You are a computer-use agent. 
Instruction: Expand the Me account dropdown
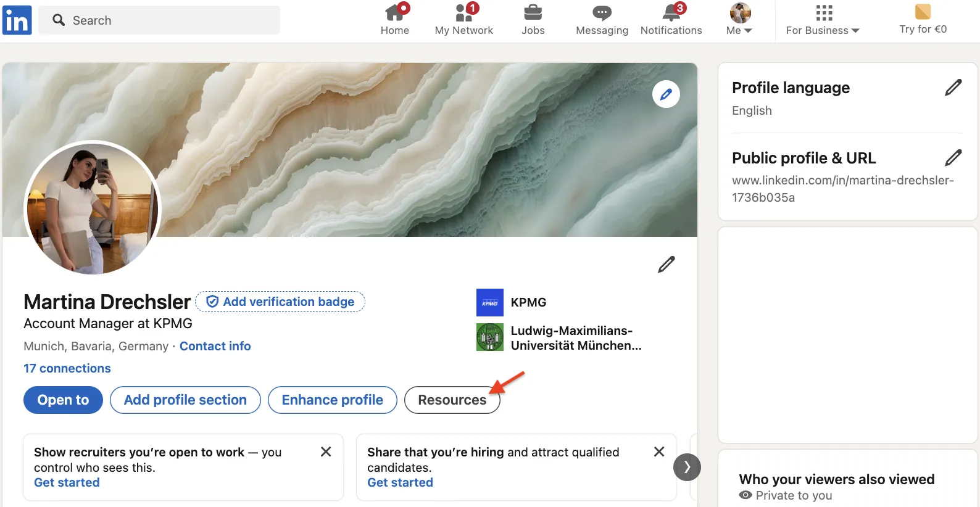tap(739, 20)
